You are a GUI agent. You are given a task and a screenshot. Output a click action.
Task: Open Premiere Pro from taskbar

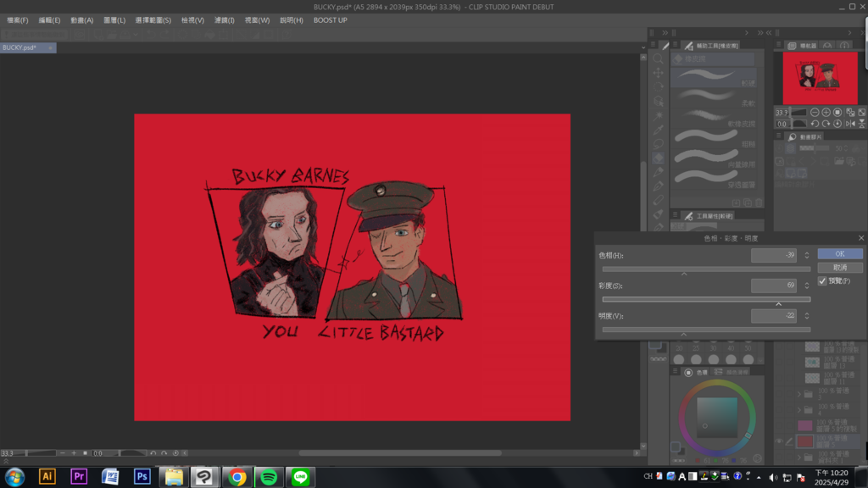(79, 476)
